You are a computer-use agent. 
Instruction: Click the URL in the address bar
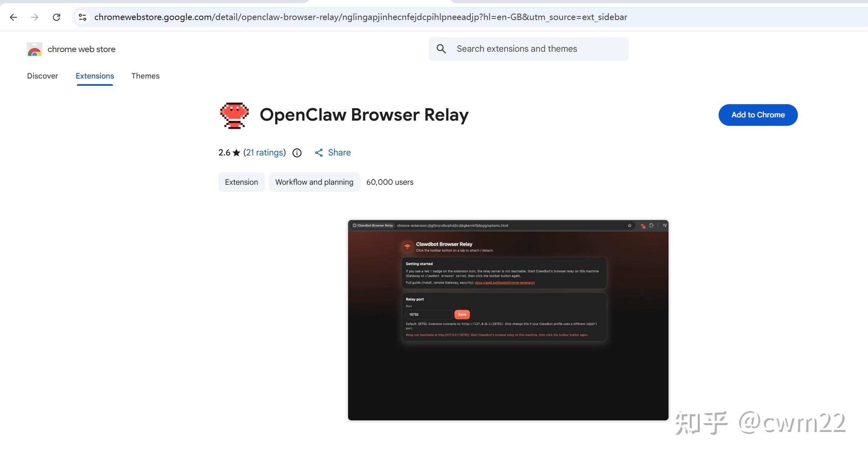point(360,17)
